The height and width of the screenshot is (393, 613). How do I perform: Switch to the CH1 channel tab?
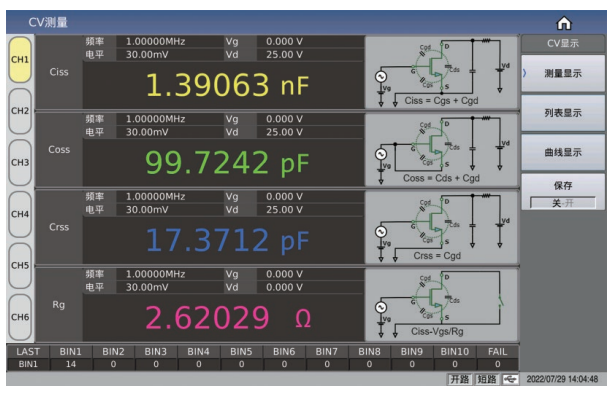point(20,60)
